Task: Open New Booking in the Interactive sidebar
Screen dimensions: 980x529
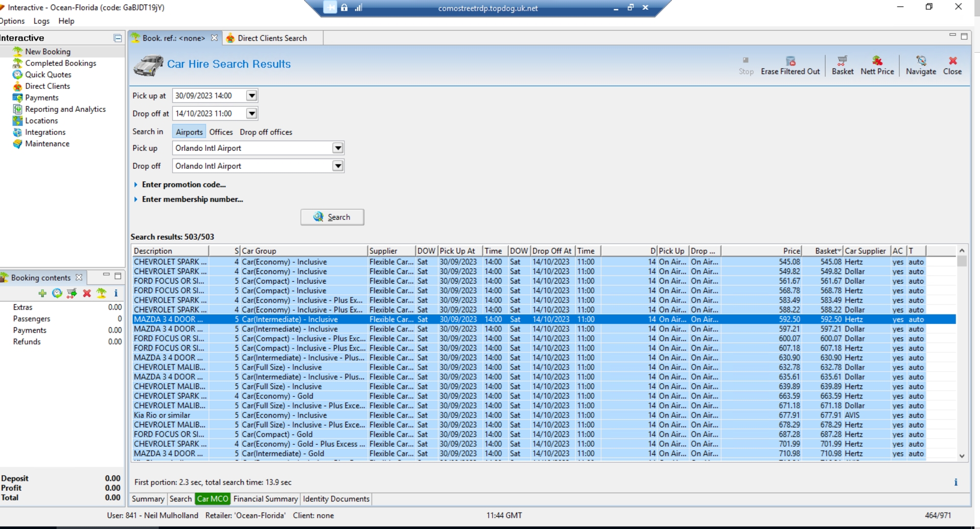Action: click(48, 52)
